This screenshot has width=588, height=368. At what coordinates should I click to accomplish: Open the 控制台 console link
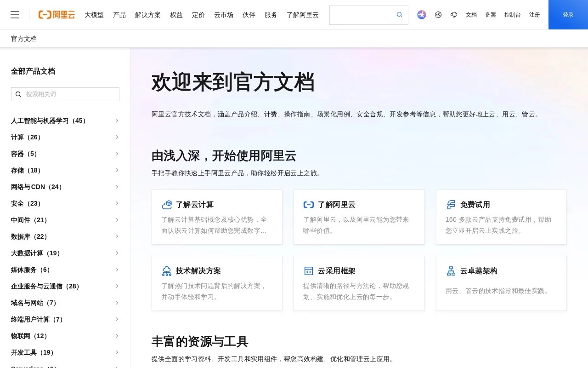tap(513, 15)
